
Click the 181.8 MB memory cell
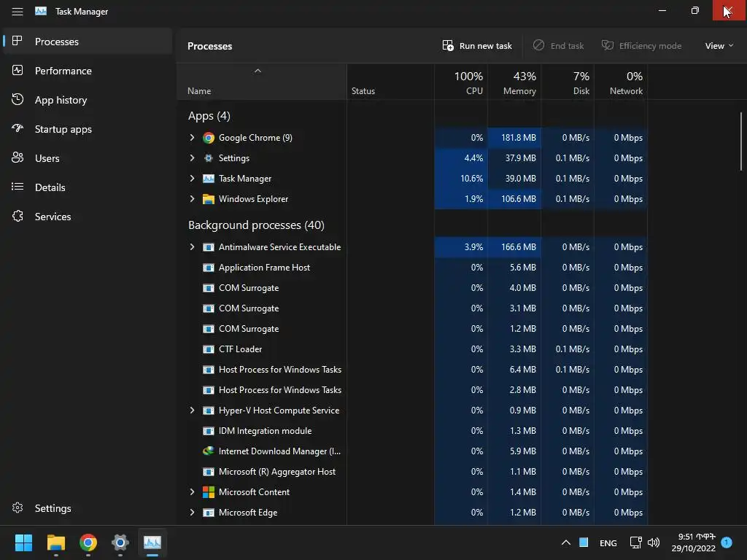514,138
